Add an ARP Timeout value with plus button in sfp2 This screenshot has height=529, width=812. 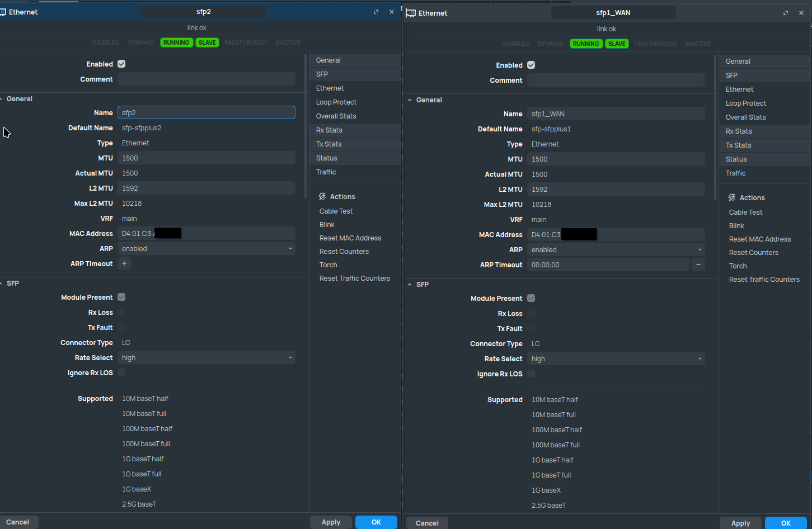[x=124, y=264]
